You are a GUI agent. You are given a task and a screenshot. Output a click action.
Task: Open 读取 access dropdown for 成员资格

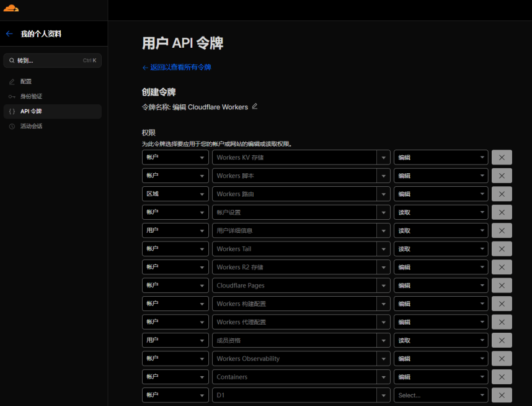(x=441, y=340)
